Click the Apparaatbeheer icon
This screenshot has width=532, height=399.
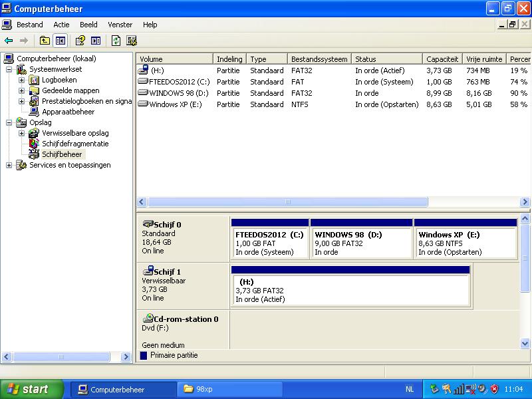click(34, 112)
